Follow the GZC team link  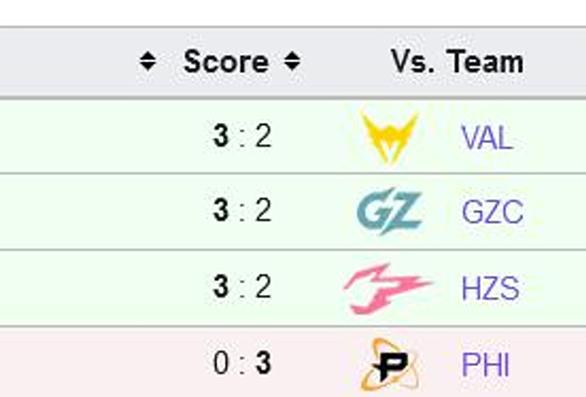tap(492, 212)
